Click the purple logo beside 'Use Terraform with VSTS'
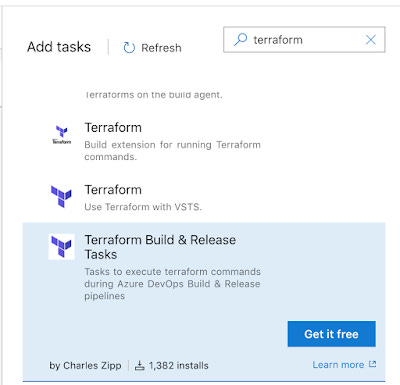The image size is (400, 385). click(61, 196)
